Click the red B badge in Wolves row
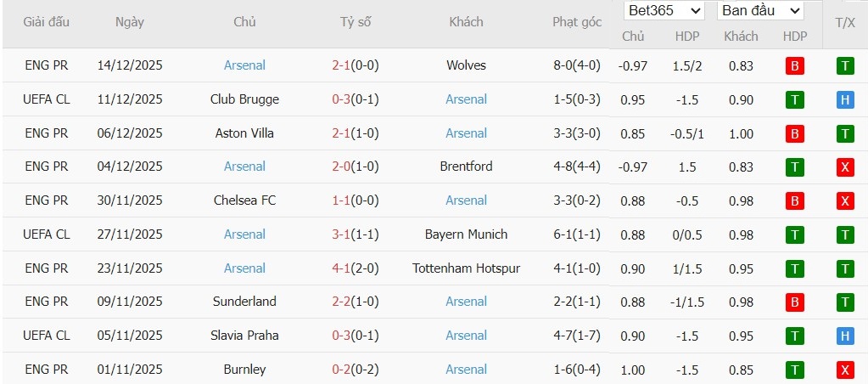 (795, 66)
